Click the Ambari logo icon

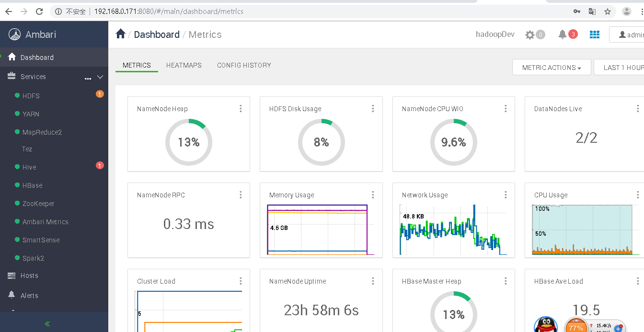(15, 34)
